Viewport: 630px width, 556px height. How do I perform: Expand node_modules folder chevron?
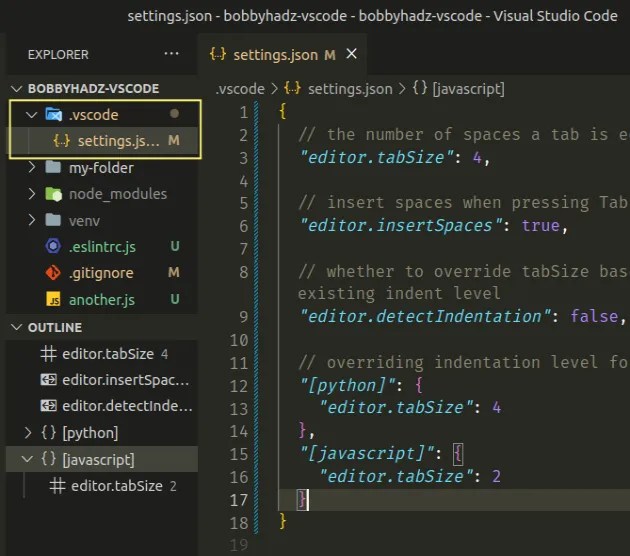coord(31,194)
